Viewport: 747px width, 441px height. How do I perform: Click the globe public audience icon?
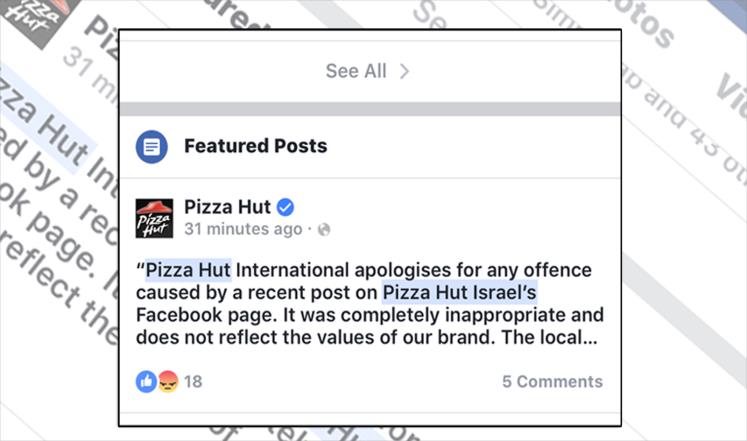coord(324,230)
